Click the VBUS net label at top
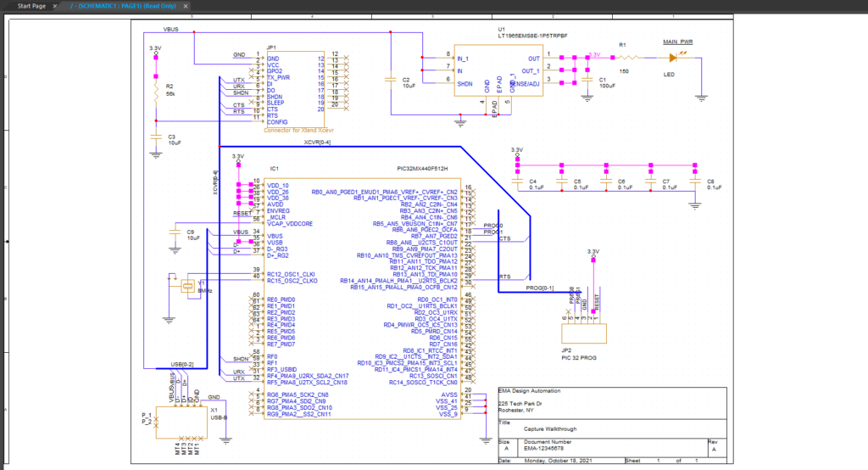The image size is (868, 470). click(x=170, y=30)
